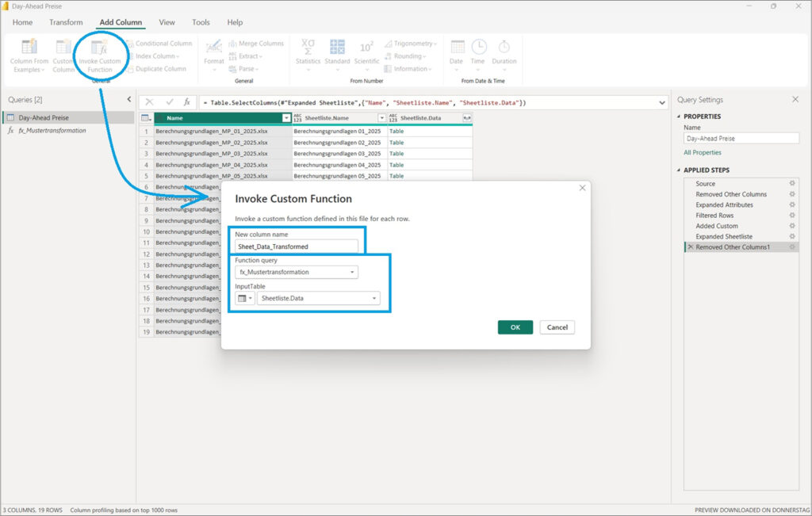This screenshot has height=516, width=812.
Task: Click the Sheetliste.Data expand column icon
Action: point(466,118)
